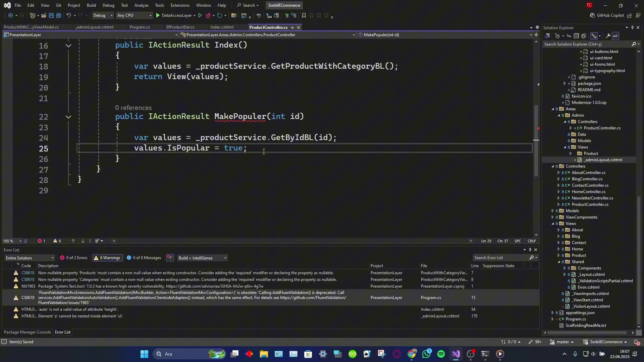Screen dimensions: 644x362
Task: Click the master branch button in status bar
Action: coord(562,342)
